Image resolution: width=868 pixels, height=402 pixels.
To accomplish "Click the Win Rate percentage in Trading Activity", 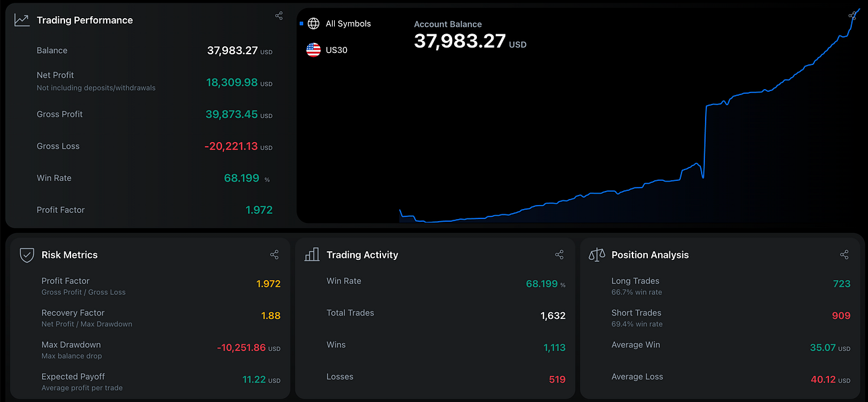I will (541, 283).
